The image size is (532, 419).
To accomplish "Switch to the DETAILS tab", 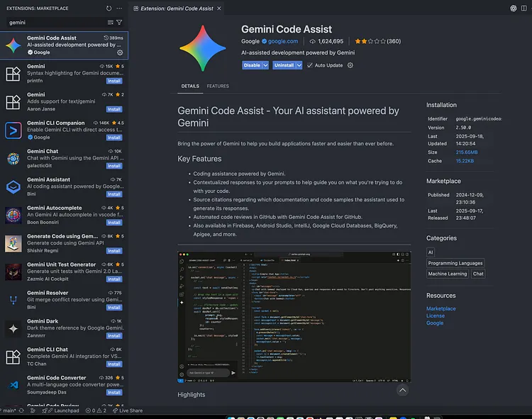I will [190, 86].
